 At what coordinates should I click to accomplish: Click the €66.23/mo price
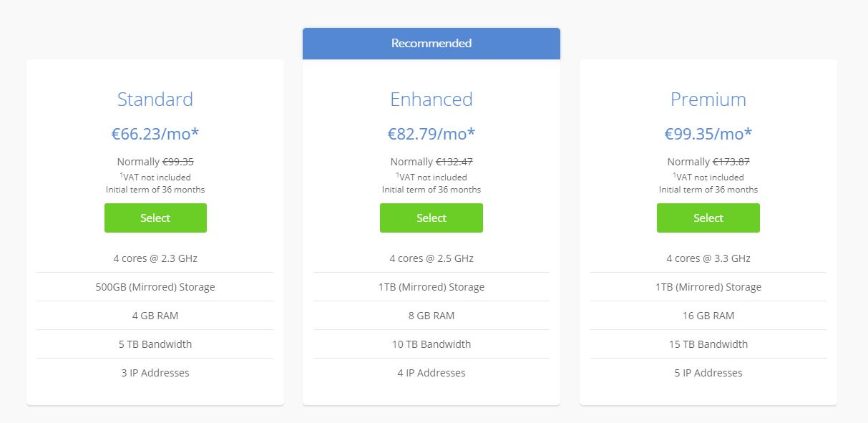pos(155,134)
